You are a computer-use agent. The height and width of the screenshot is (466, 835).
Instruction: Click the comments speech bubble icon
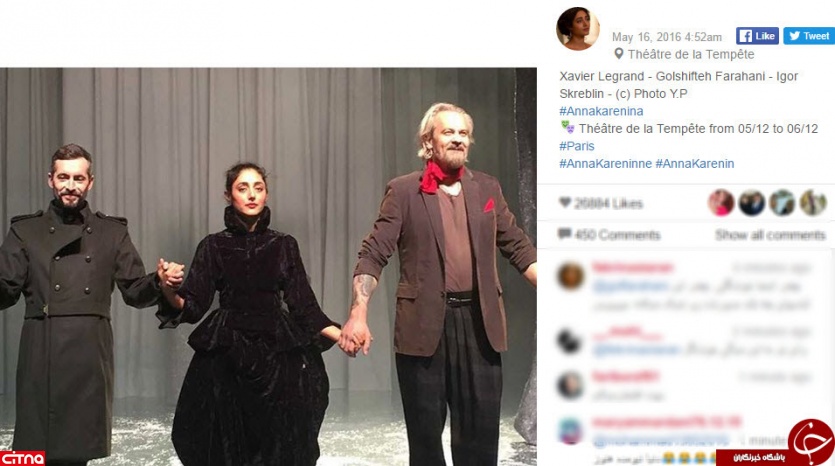tap(564, 234)
